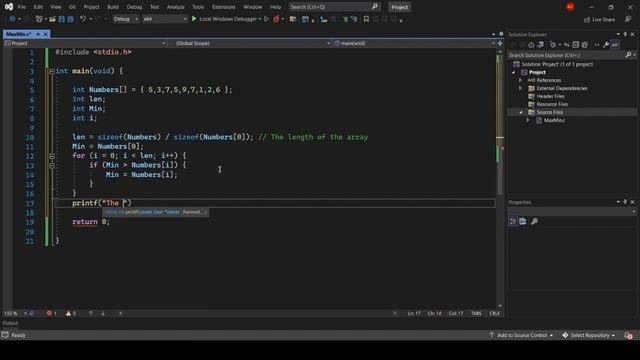Expand the References node in Solution Explorer

point(520,80)
